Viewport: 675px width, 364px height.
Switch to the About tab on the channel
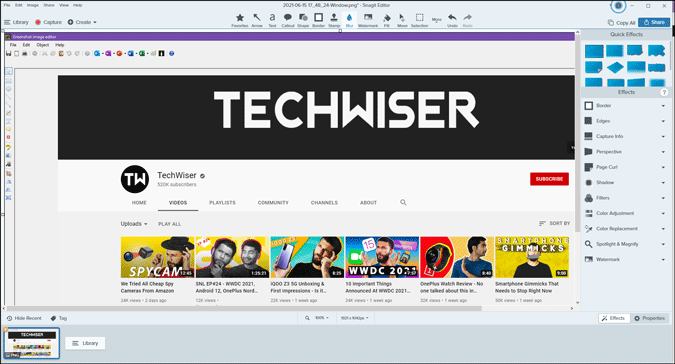coord(368,203)
